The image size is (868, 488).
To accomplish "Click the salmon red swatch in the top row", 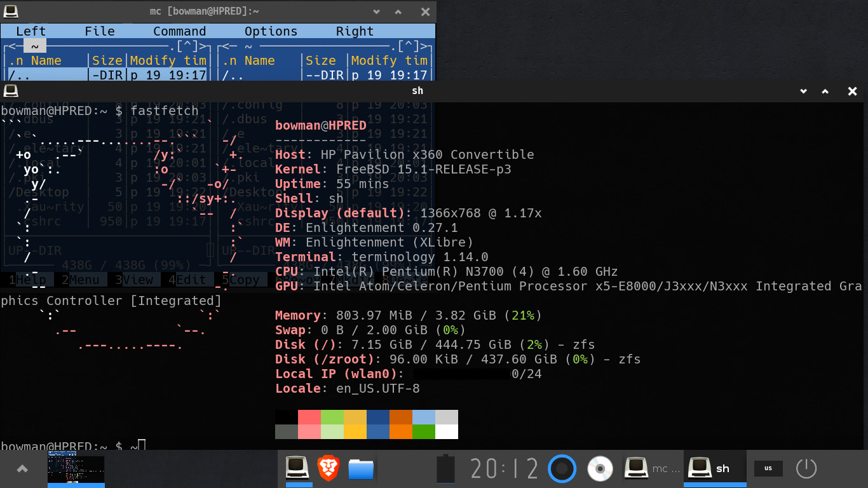I will tap(309, 417).
